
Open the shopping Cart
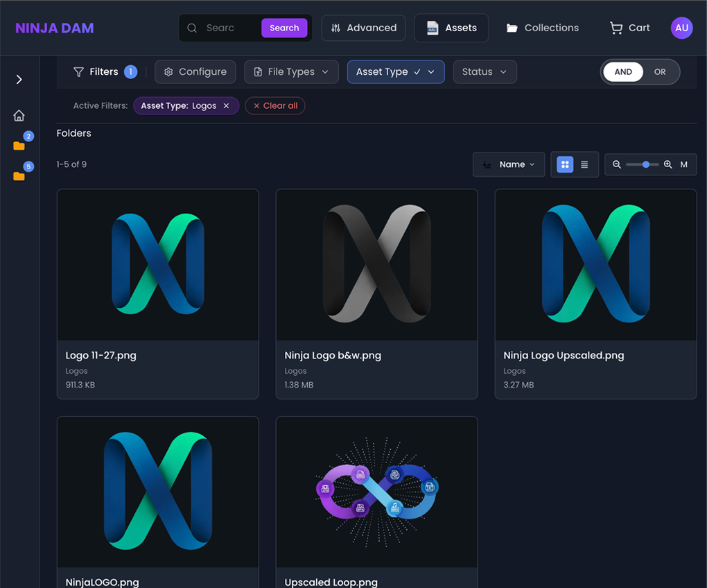[x=629, y=28]
